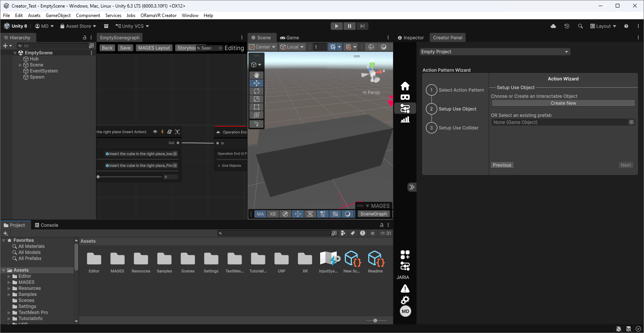
Task: Open the analytics bar chart icon
Action: 405,119
